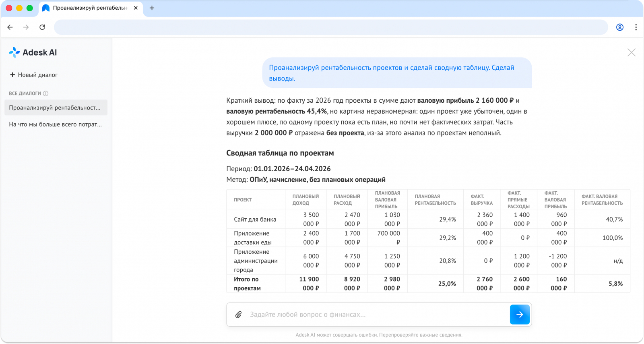Click the user message bubble about рентабельность проектов
This screenshot has width=644, height=344.
point(397,73)
